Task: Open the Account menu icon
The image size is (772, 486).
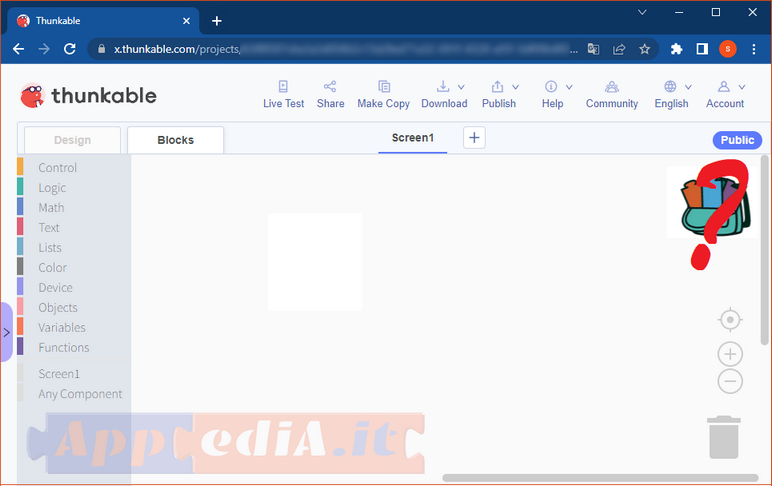Action: pyautogui.click(x=724, y=87)
